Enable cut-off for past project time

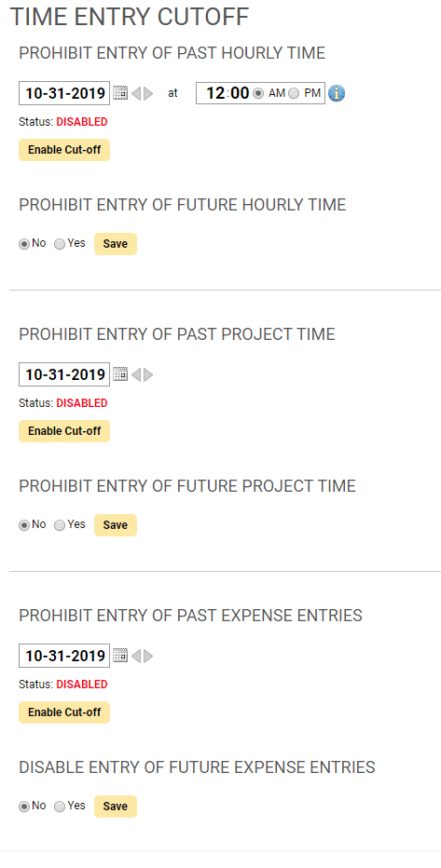[64, 431]
